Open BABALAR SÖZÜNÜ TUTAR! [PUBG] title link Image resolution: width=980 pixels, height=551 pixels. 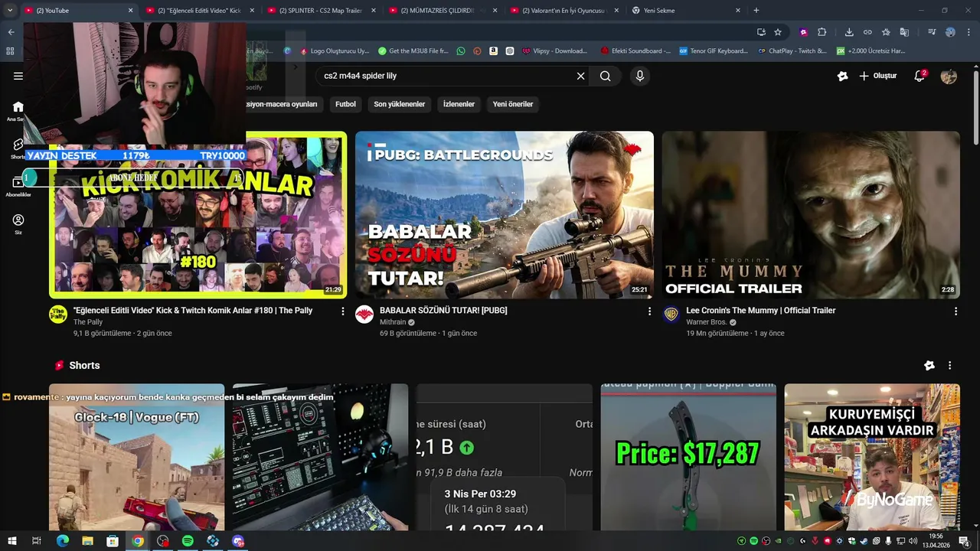pos(443,311)
